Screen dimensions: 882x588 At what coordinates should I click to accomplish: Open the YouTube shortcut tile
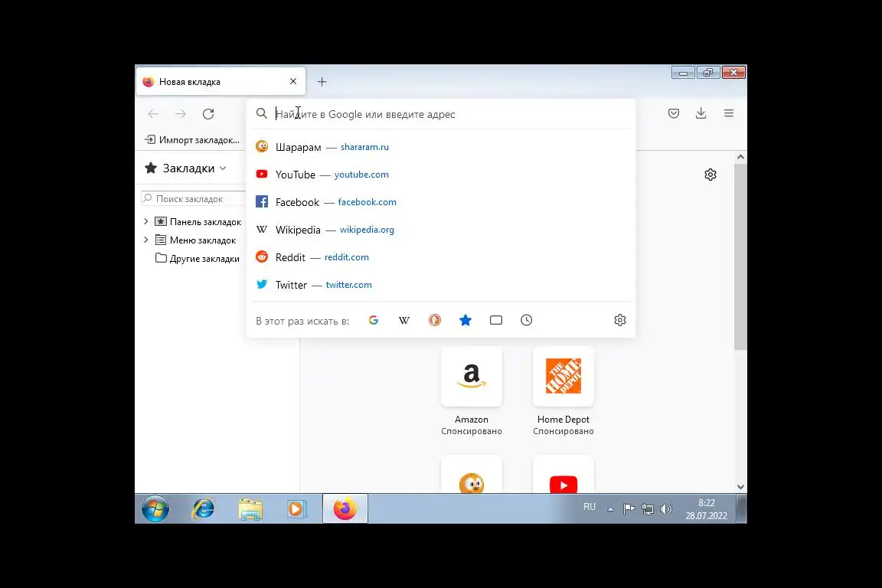563,475
